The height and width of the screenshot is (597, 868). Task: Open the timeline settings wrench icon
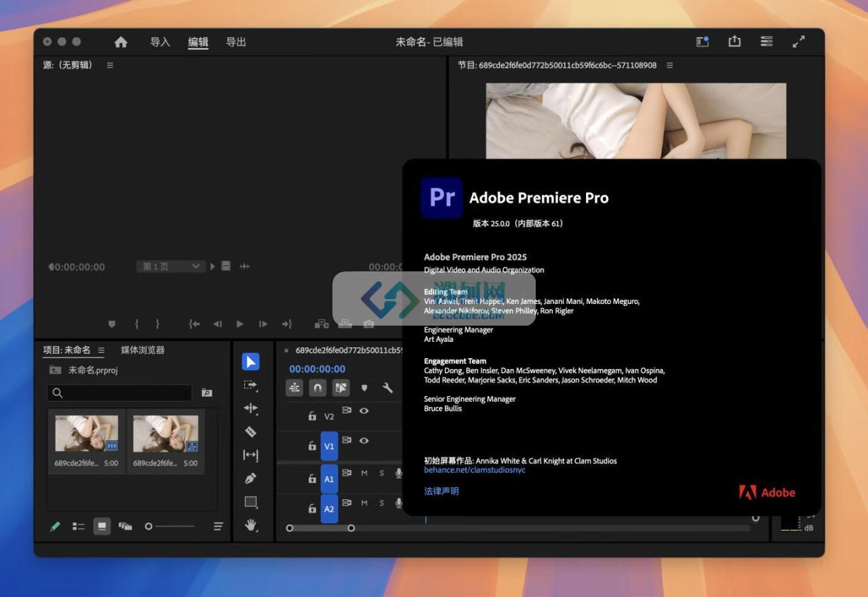(388, 388)
